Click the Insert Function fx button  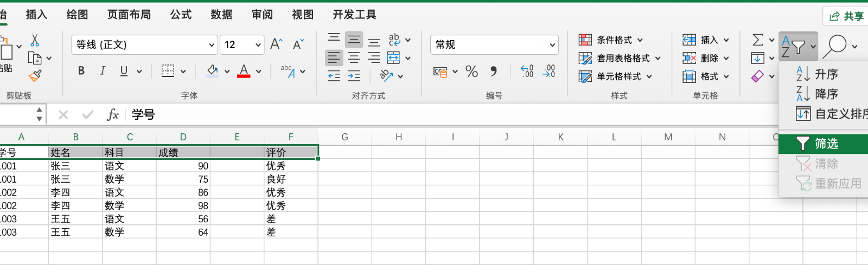click(113, 114)
